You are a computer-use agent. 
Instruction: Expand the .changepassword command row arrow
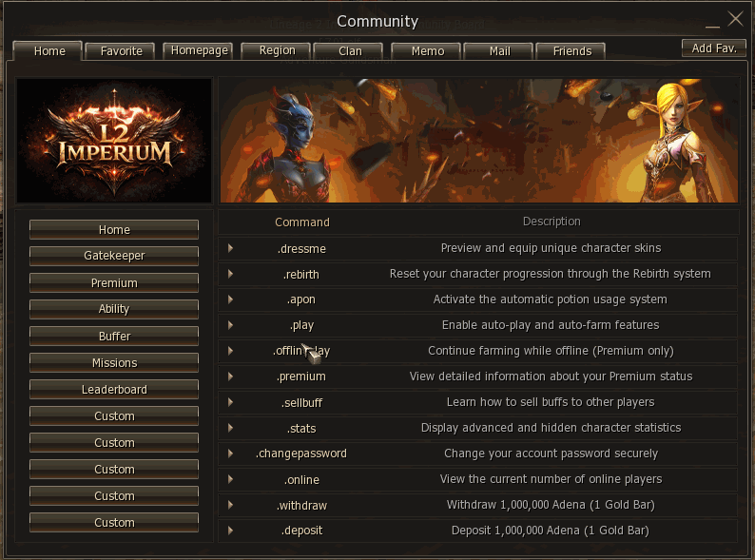click(x=231, y=454)
